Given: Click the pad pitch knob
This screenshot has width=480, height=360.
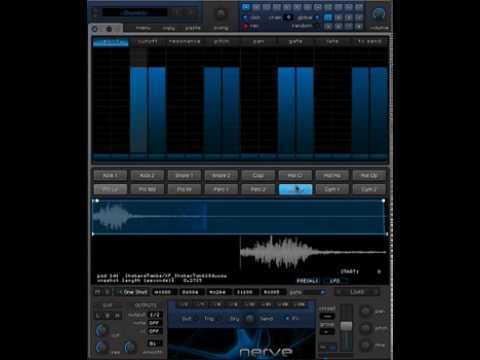Looking at the screenshot, I should point(365,328).
